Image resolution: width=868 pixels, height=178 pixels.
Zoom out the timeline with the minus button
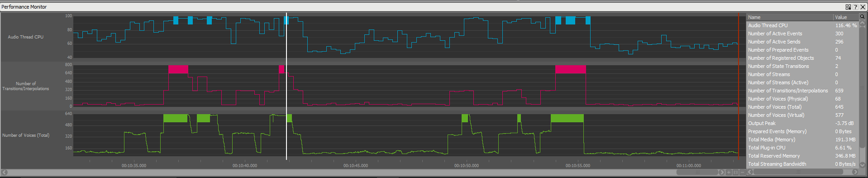742,172
